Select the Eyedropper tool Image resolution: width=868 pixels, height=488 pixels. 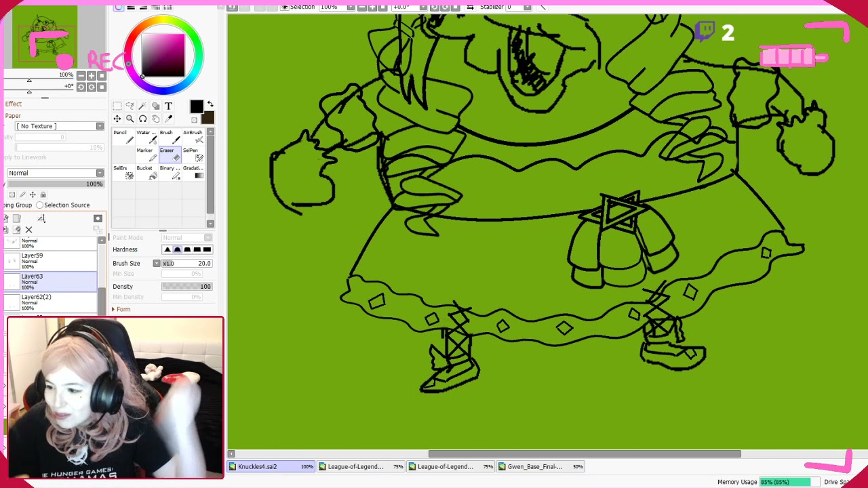(168, 119)
